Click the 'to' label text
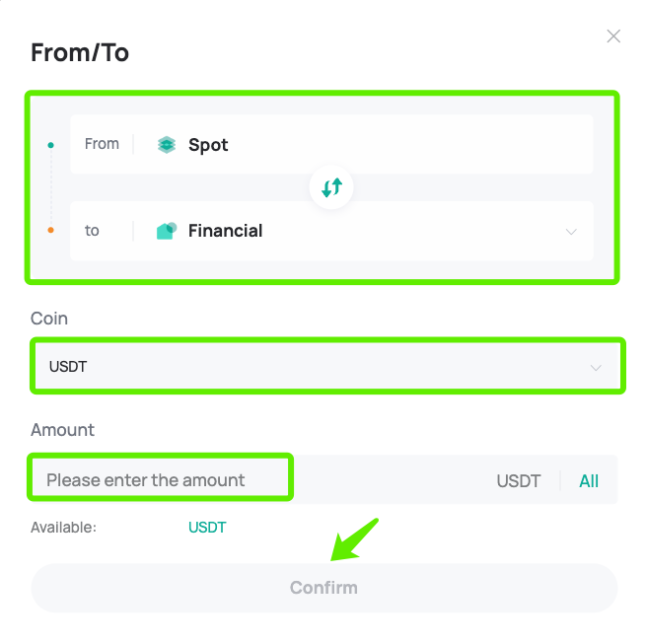 pyautogui.click(x=92, y=231)
